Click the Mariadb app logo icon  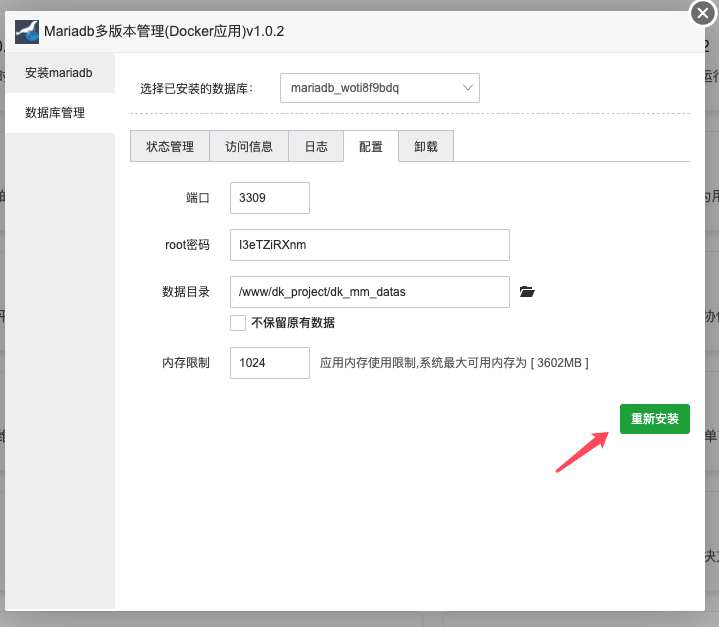tap(27, 32)
